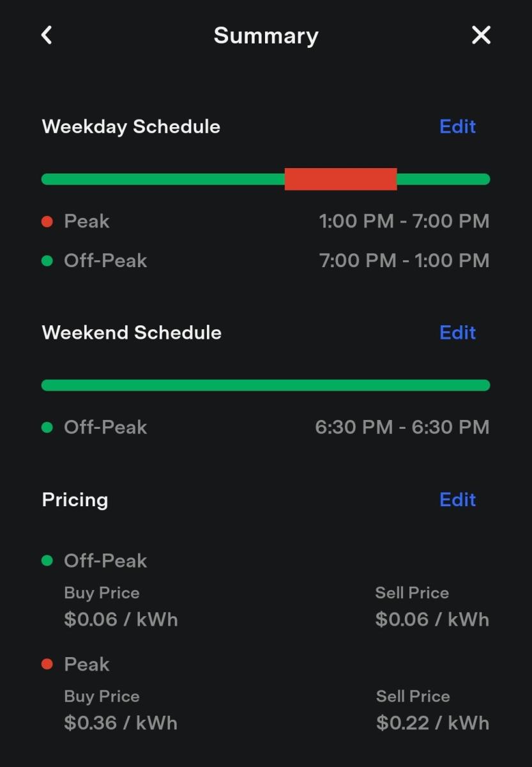Click the red Peak segment on weekday bar
Viewport: 532px width, 767px height.
coord(340,179)
